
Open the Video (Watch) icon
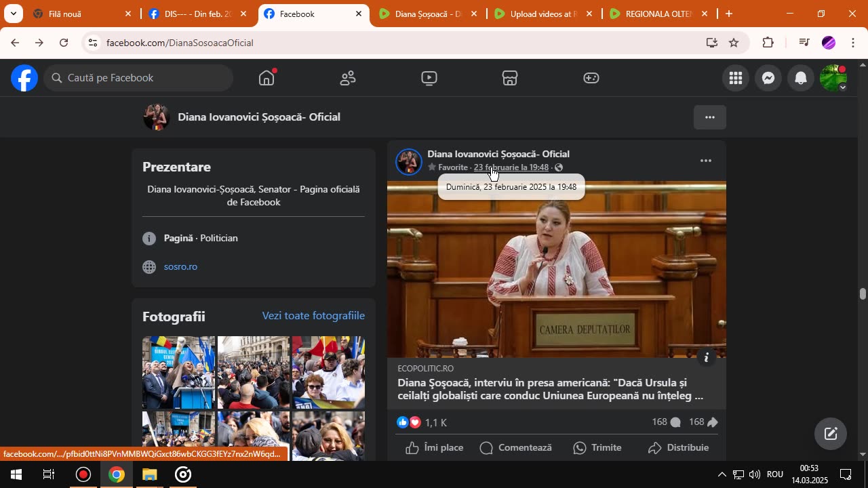tap(429, 78)
